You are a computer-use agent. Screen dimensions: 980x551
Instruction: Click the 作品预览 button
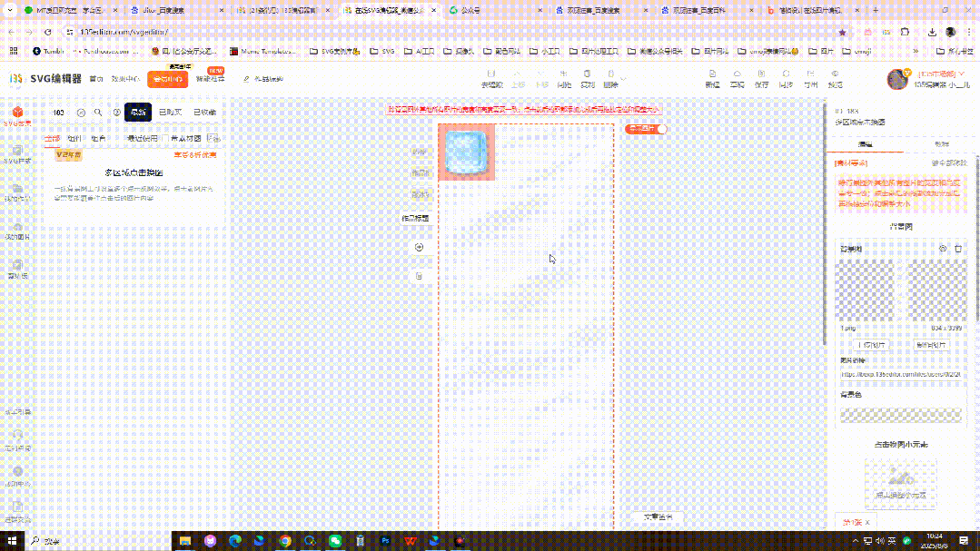point(417,218)
